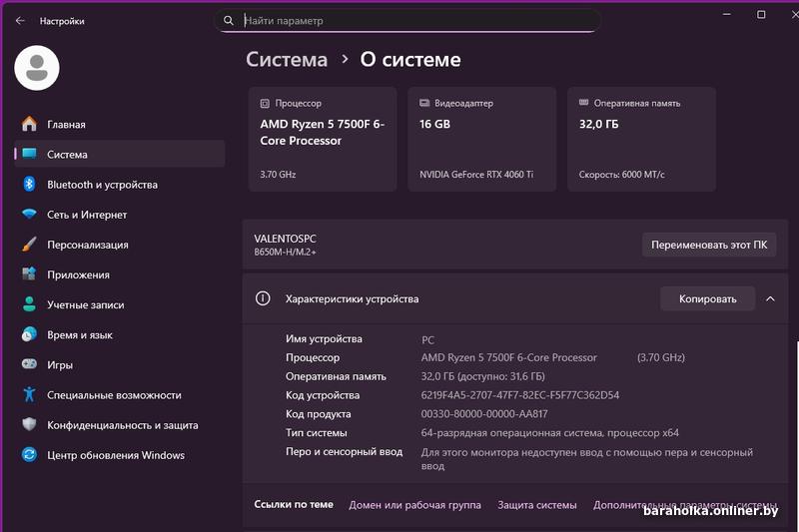Click the Windows Update refresh icon
The height and width of the screenshot is (532, 799).
[29, 454]
